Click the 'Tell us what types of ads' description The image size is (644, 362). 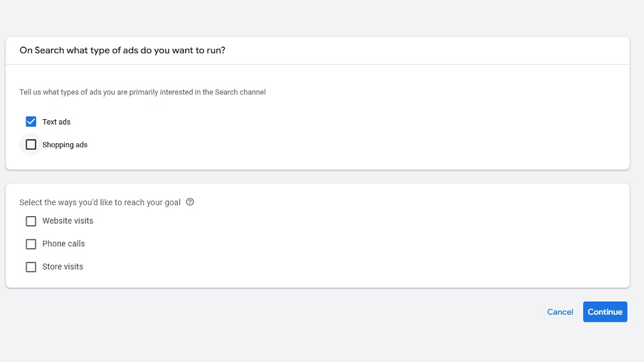coord(142,92)
